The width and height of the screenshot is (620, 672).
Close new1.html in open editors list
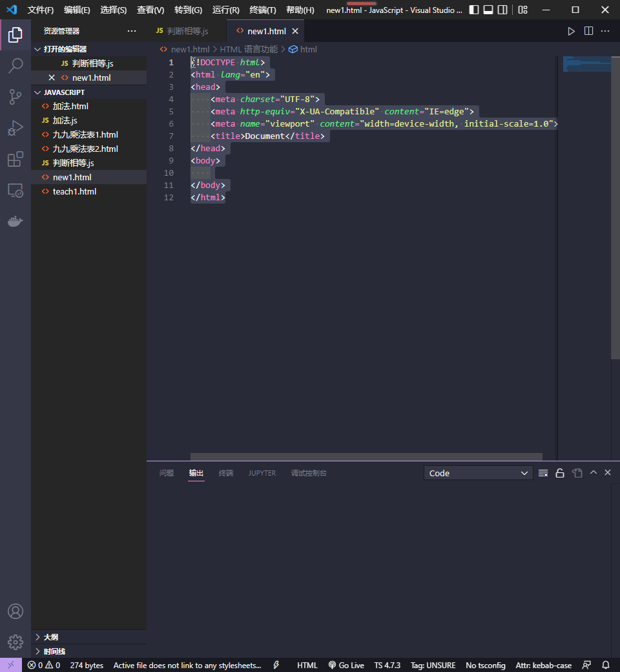(x=52, y=78)
